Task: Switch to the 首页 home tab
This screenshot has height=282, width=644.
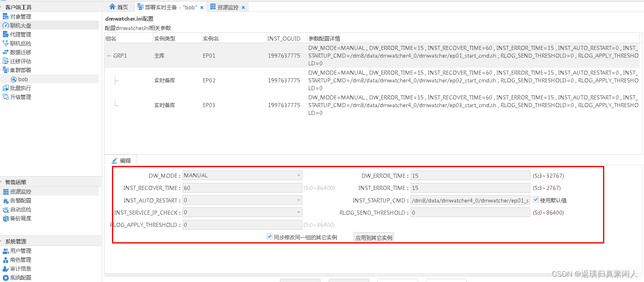Action: (x=118, y=7)
